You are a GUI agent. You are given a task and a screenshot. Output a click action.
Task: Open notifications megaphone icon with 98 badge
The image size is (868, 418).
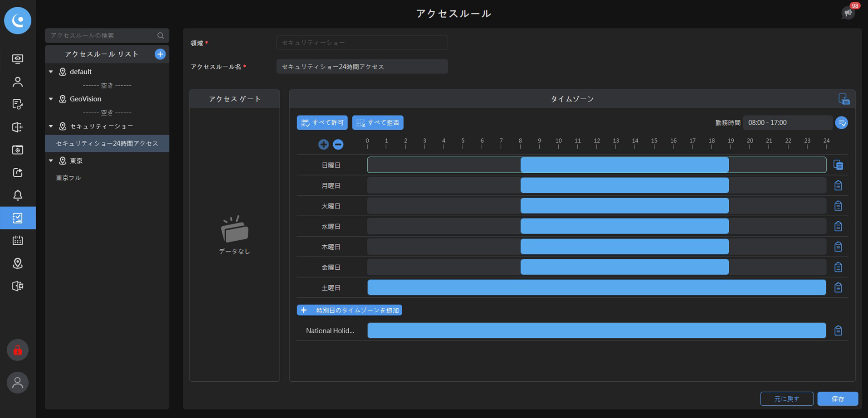coord(848,13)
